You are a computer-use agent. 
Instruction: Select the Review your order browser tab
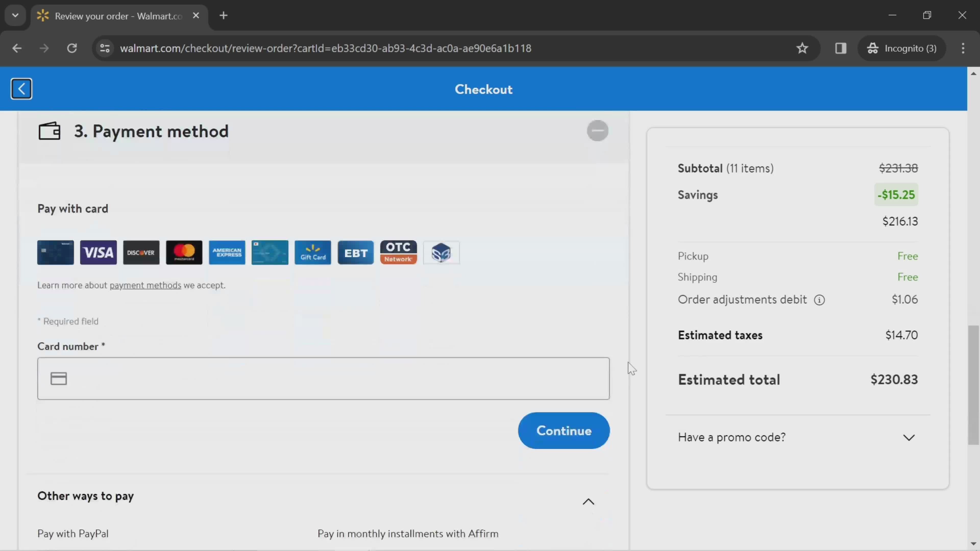pyautogui.click(x=119, y=16)
